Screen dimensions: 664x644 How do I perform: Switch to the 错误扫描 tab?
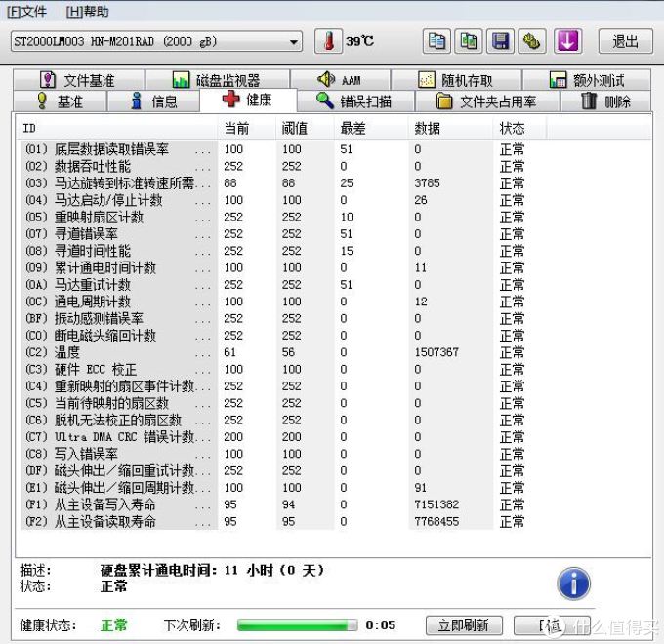pyautogui.click(x=355, y=101)
